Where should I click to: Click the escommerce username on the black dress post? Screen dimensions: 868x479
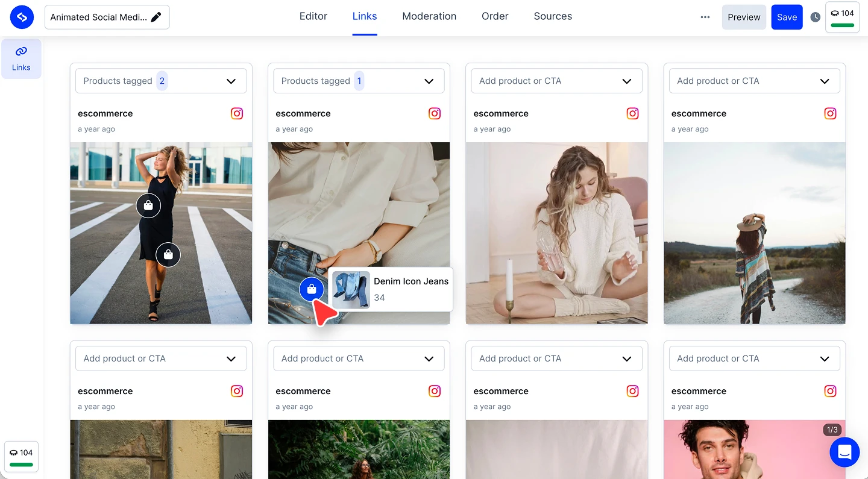[105, 113]
